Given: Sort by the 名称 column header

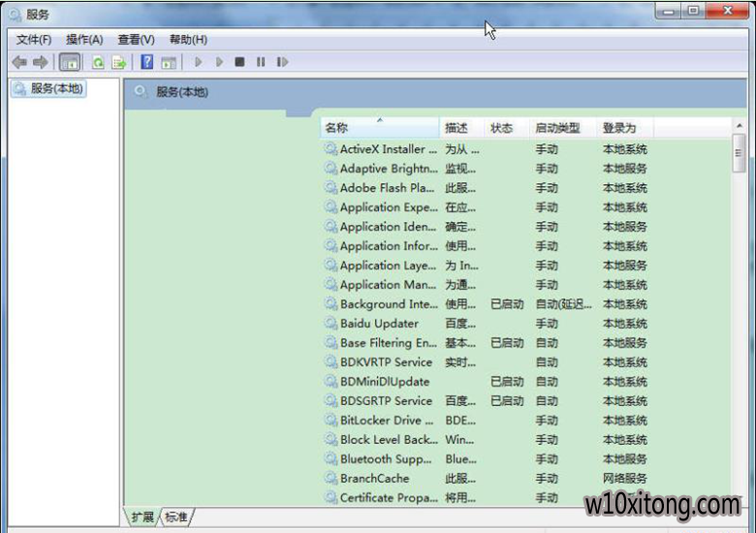Looking at the screenshot, I should coord(380,128).
